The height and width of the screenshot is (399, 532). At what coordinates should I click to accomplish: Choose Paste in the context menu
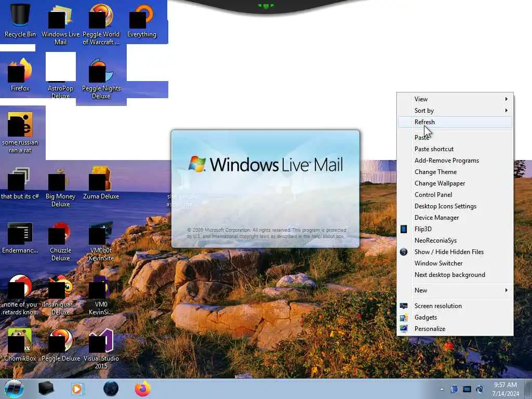tap(455, 137)
